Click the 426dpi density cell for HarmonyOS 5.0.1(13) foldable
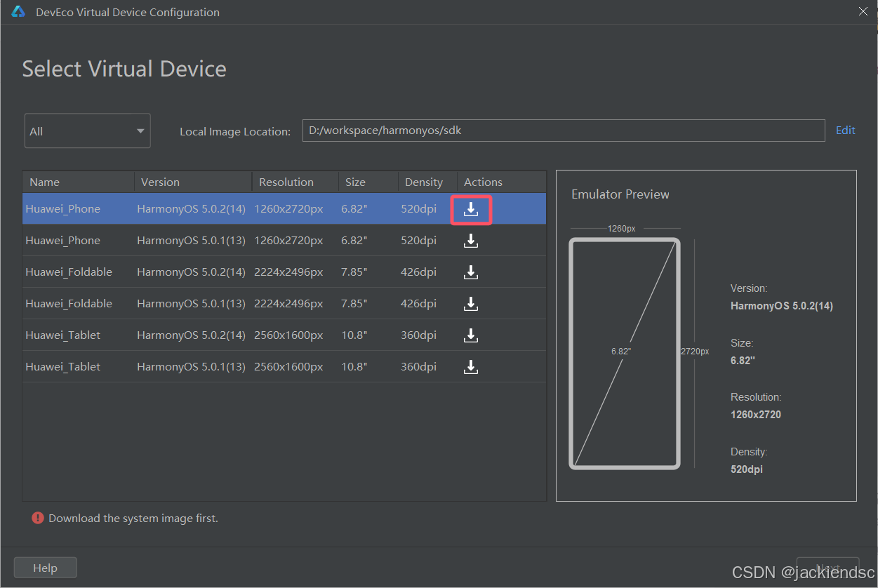The height and width of the screenshot is (588, 878). (418, 304)
